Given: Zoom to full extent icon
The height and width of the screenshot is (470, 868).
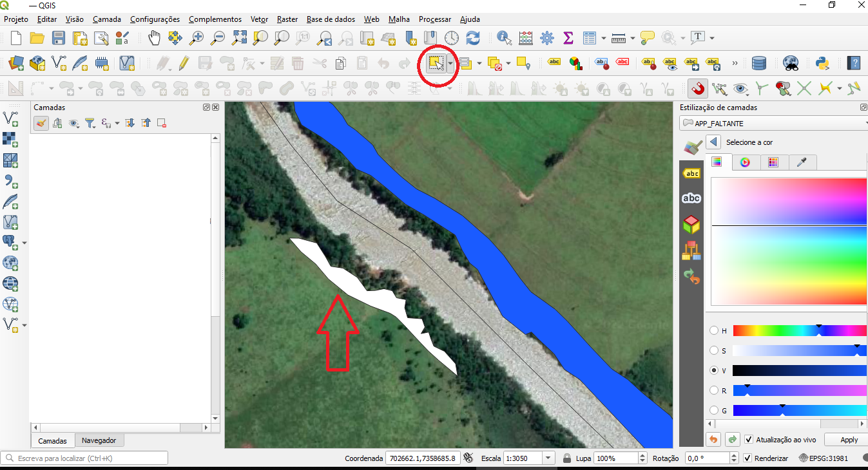Looking at the screenshot, I should point(240,38).
